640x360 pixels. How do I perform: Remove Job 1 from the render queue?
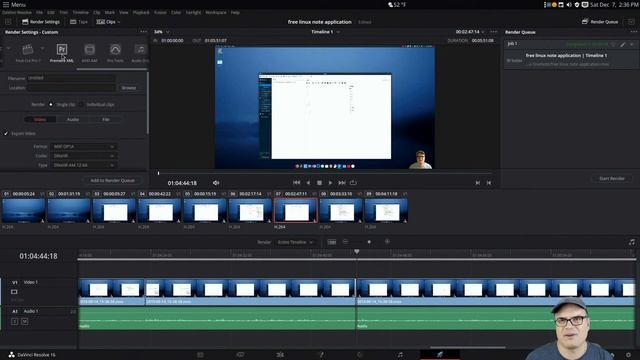click(x=632, y=44)
